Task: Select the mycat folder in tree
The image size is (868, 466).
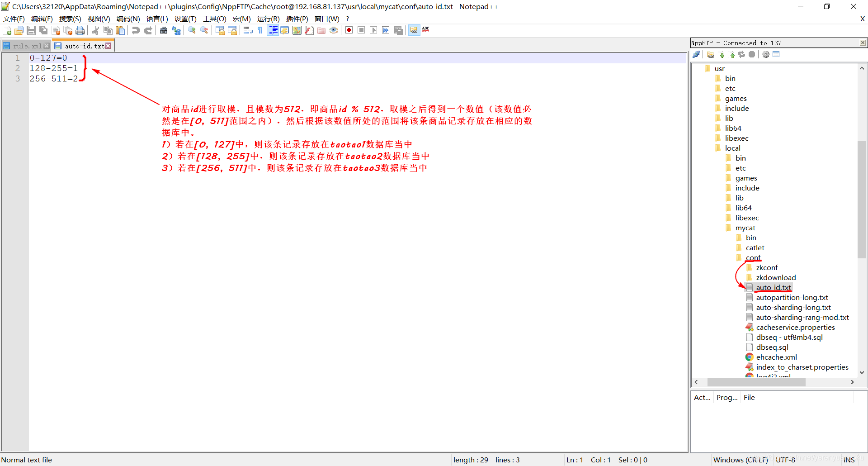Action: [x=745, y=228]
